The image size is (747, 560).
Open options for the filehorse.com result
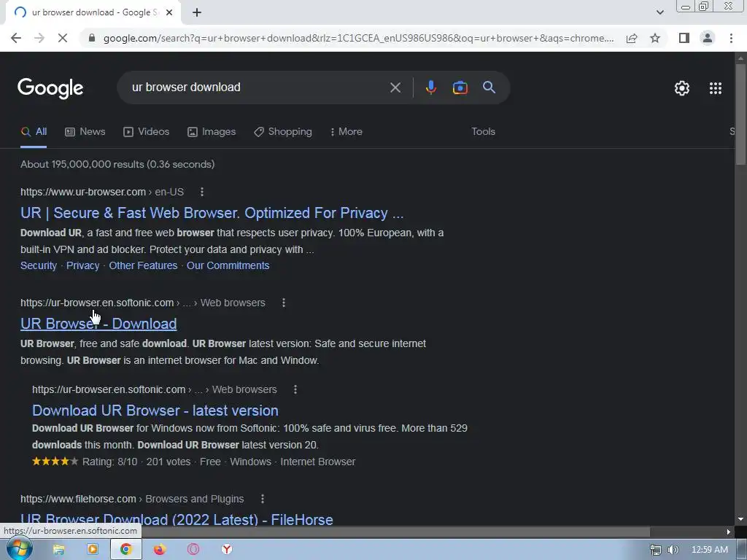tap(263, 499)
